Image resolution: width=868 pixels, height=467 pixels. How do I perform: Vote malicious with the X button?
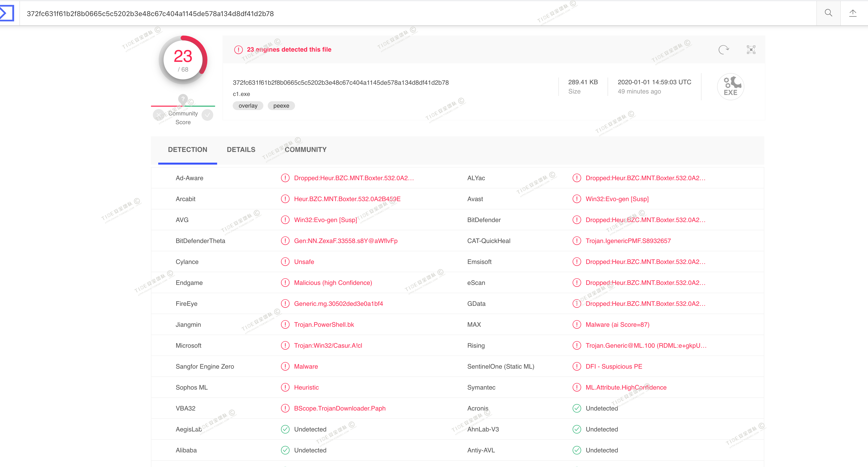coord(158,115)
